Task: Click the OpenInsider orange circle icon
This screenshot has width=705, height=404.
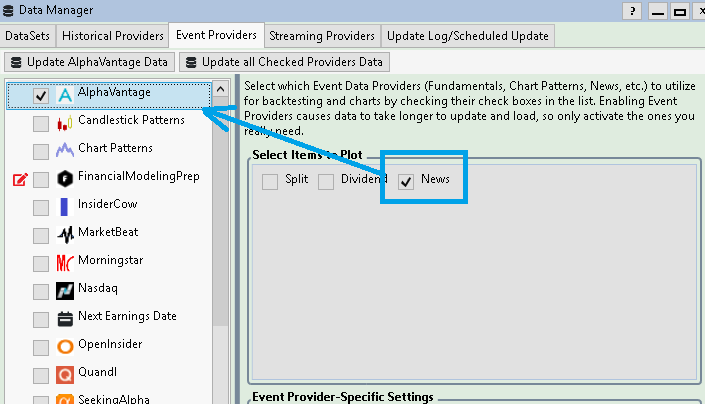Action: [x=65, y=347]
